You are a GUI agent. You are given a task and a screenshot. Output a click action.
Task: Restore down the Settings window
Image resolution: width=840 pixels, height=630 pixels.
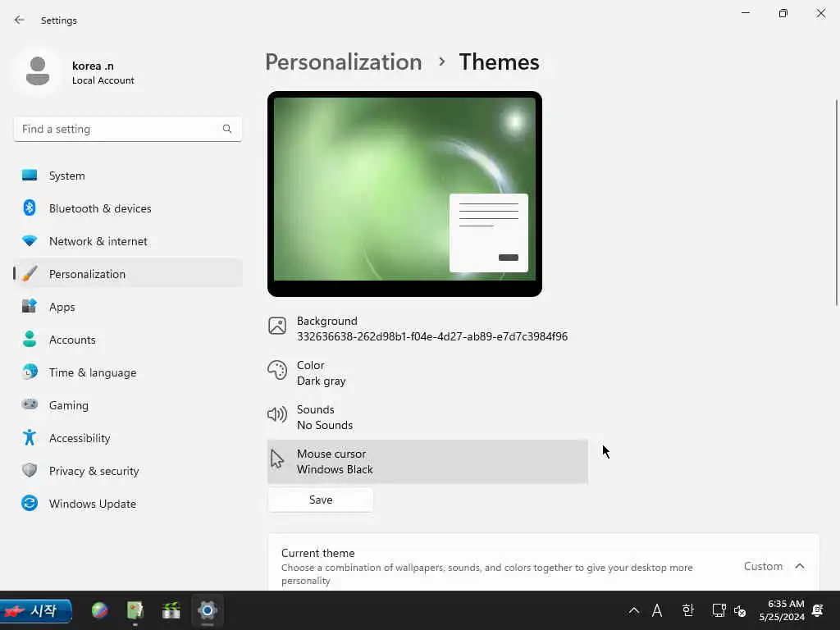point(783,13)
